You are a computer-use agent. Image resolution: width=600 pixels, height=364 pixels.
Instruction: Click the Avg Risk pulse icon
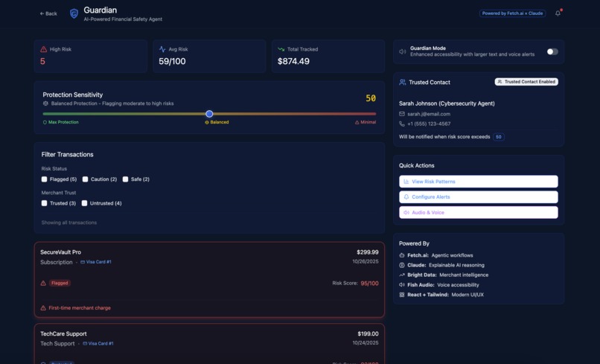coord(162,49)
